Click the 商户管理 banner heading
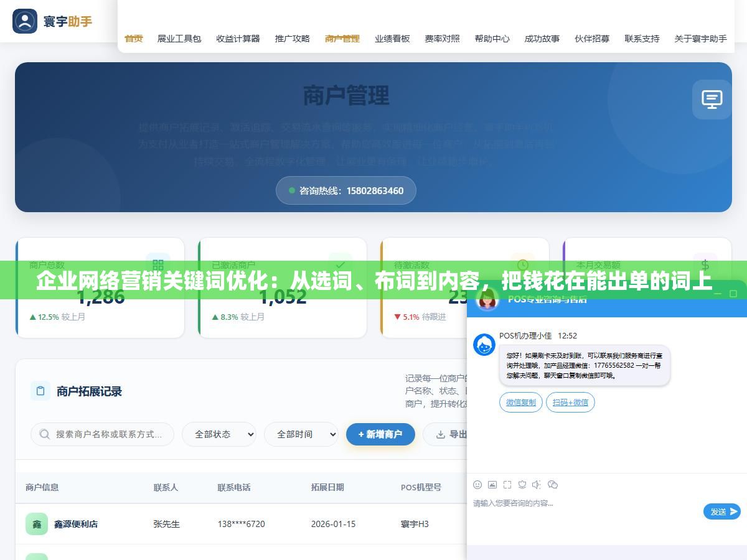This screenshot has width=747, height=560. (346, 96)
